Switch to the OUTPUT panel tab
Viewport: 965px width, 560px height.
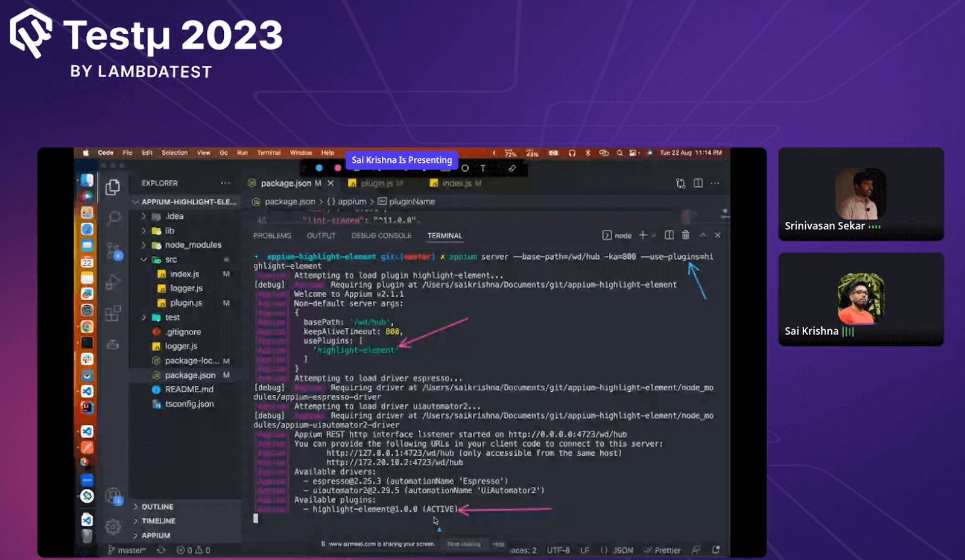[x=321, y=236]
